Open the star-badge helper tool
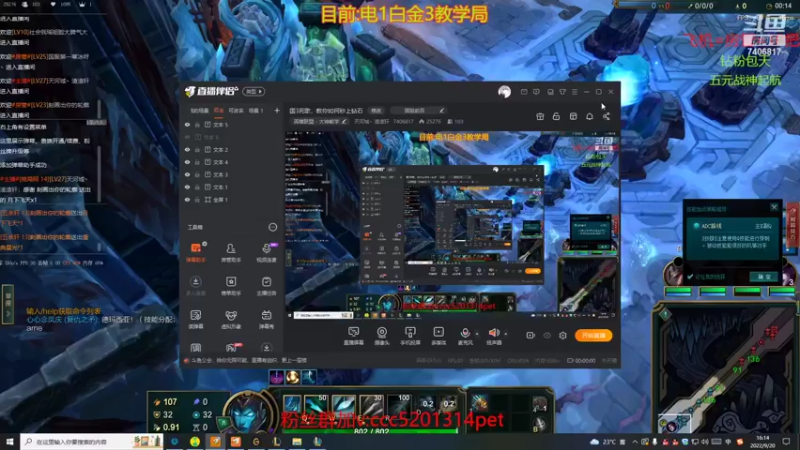 231,286
